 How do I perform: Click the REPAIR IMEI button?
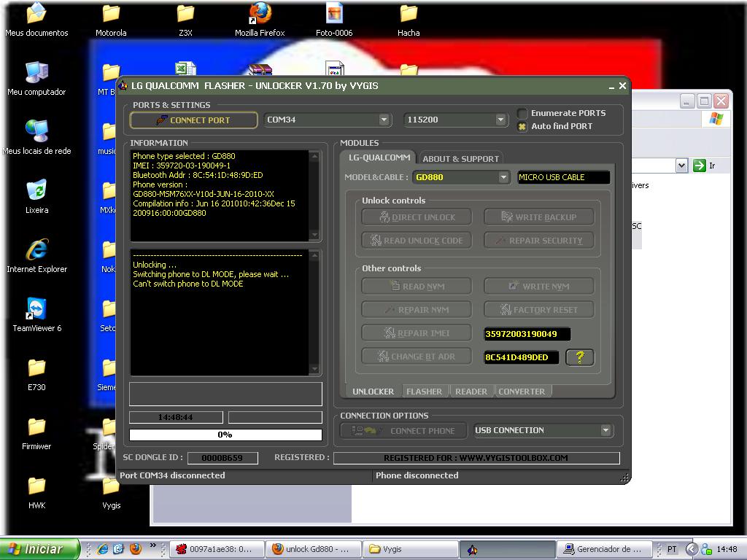417,333
